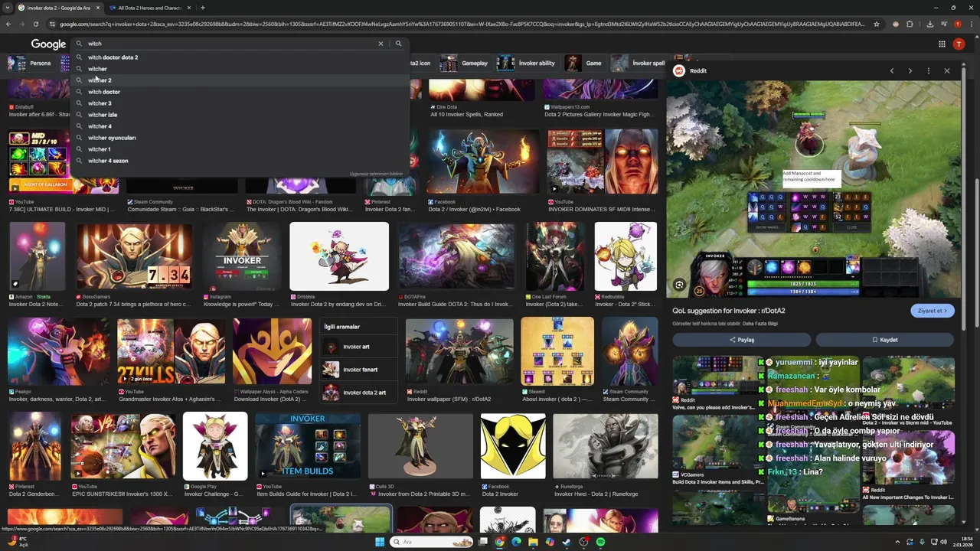980x551 pixels.
Task: Open the preview panel three-dot options
Action: point(928,70)
